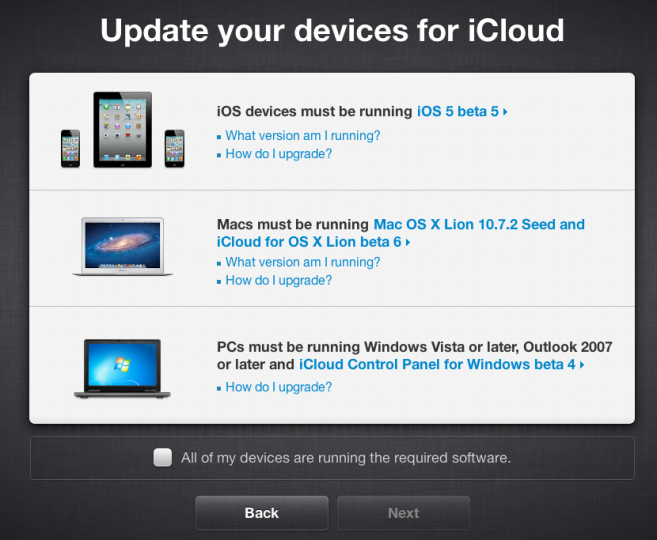Open 'What version am I running?' under iOS
The width and height of the screenshot is (657, 540).
303,136
